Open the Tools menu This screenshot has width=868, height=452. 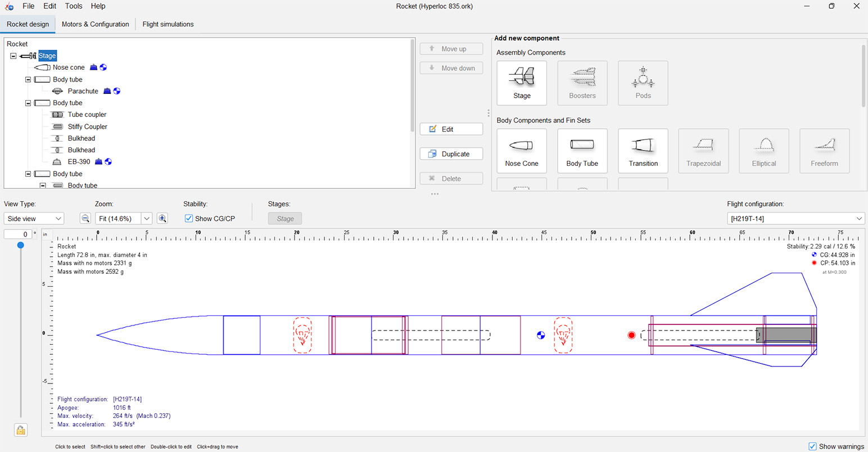(74, 6)
